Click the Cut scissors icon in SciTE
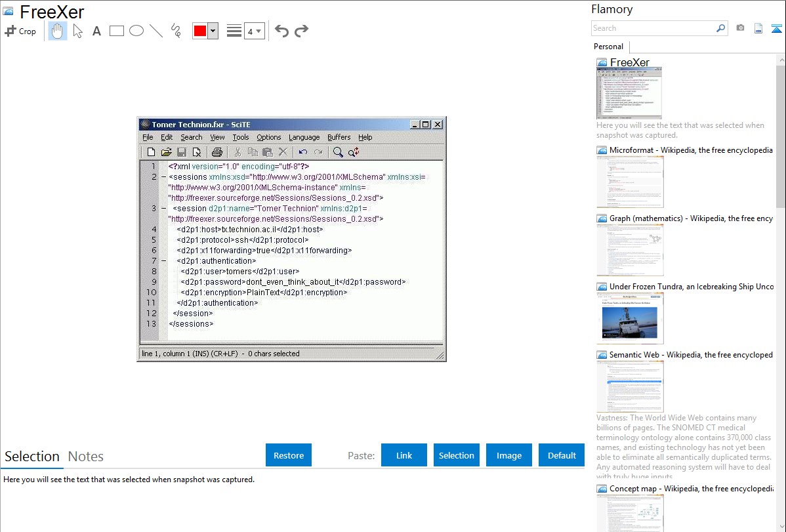The width and height of the screenshot is (786, 532). pos(238,152)
